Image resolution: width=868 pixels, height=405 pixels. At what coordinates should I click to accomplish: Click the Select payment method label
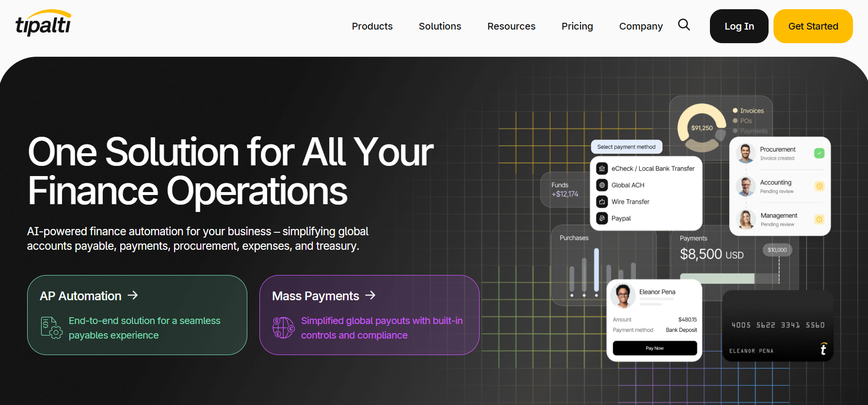pyautogui.click(x=626, y=147)
